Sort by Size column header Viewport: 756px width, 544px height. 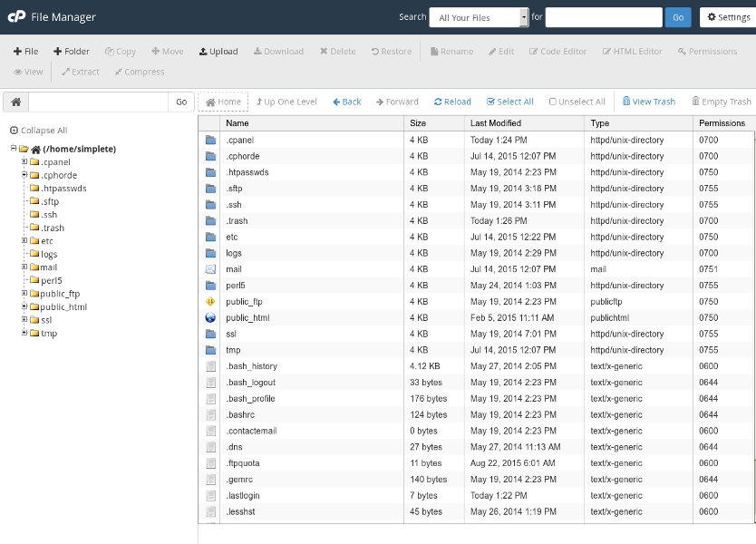[434, 123]
